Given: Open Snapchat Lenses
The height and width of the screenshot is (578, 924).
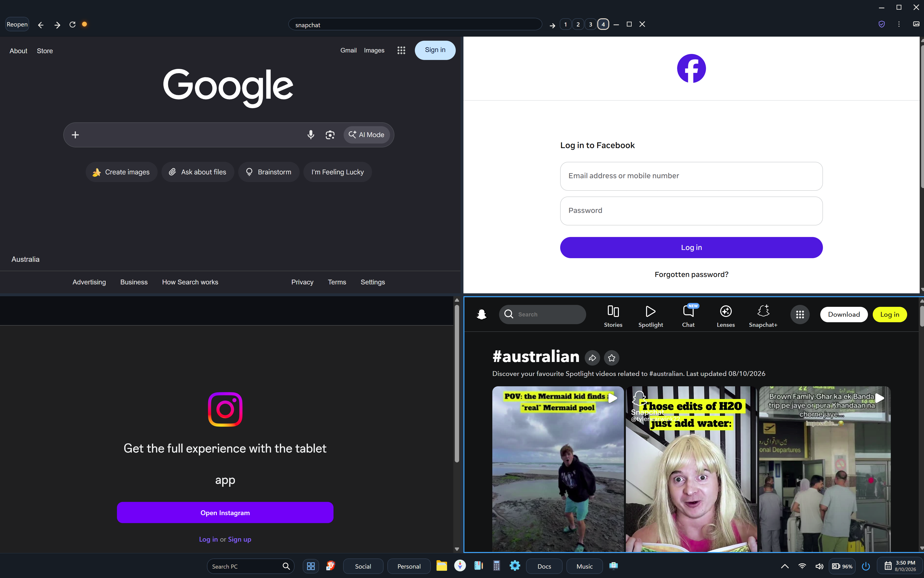Looking at the screenshot, I should pos(725,316).
